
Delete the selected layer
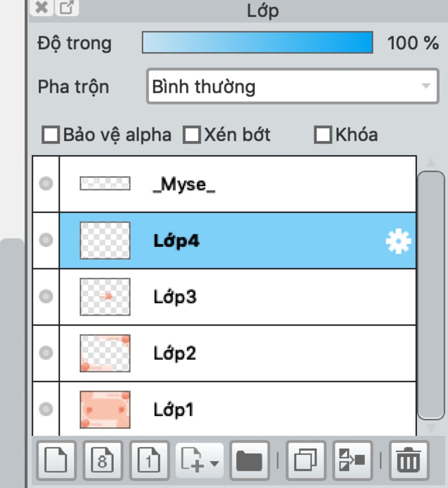point(409,460)
